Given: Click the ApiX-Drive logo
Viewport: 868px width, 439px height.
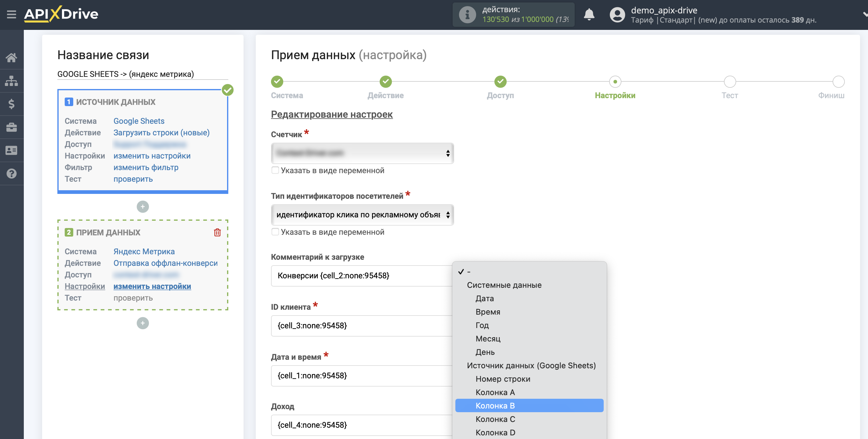Looking at the screenshot, I should pos(61,14).
